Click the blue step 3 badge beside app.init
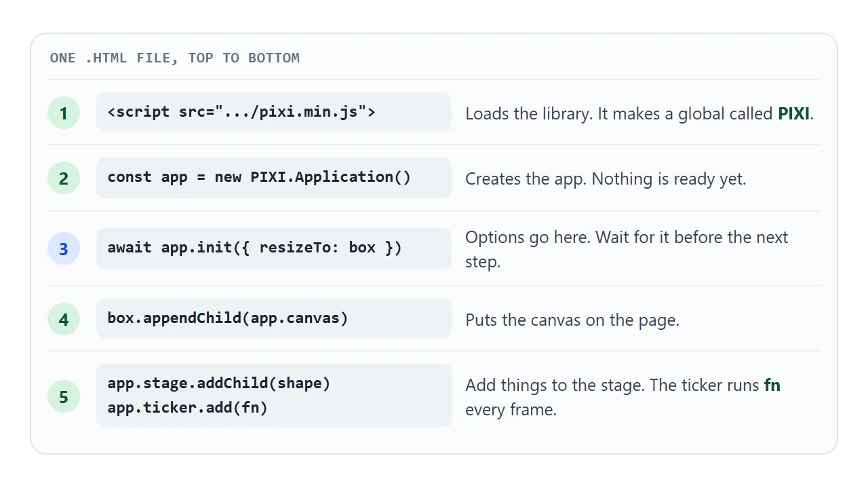Image resolution: width=868 pixels, height=490 pixels. coord(64,248)
